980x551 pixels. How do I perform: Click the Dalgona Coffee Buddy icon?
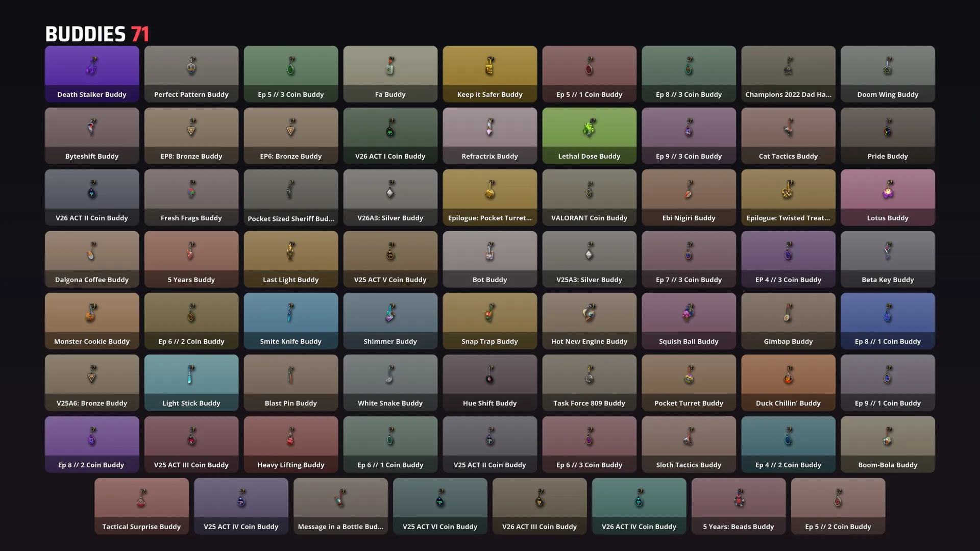coord(92,252)
